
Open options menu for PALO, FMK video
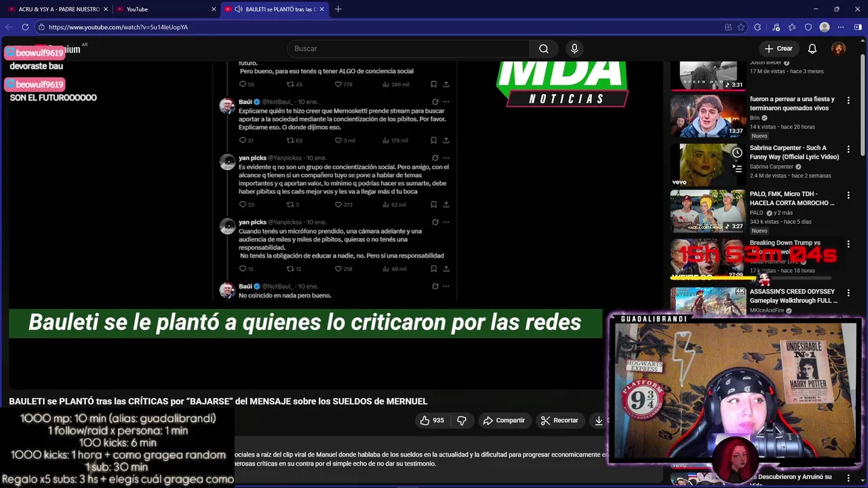(x=848, y=195)
